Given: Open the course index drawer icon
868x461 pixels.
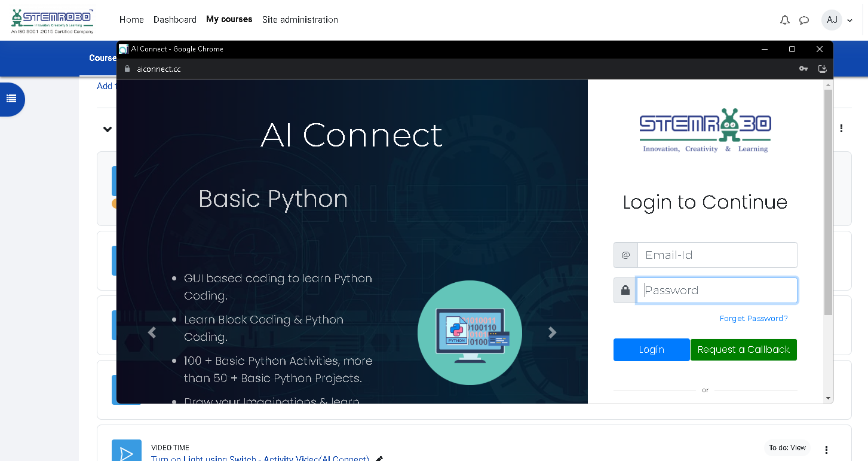Looking at the screenshot, I should (x=11, y=99).
